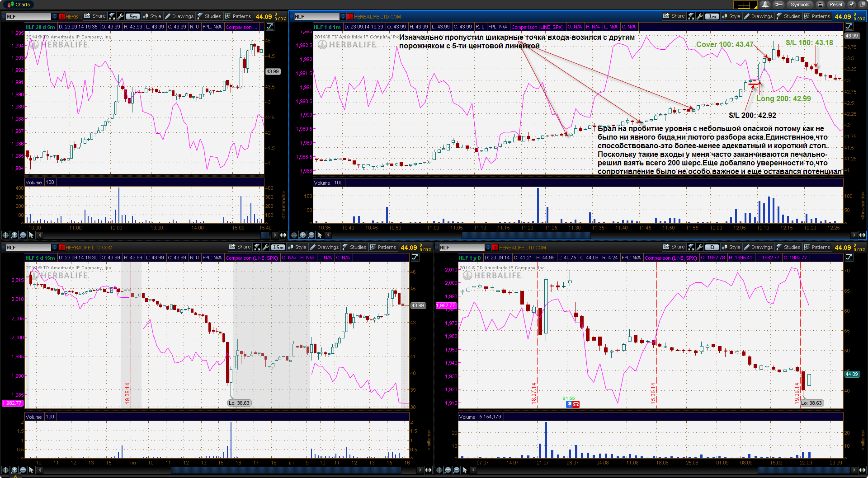
Task: Open chart settings wrench in top-left chart
Action: [x=120, y=16]
